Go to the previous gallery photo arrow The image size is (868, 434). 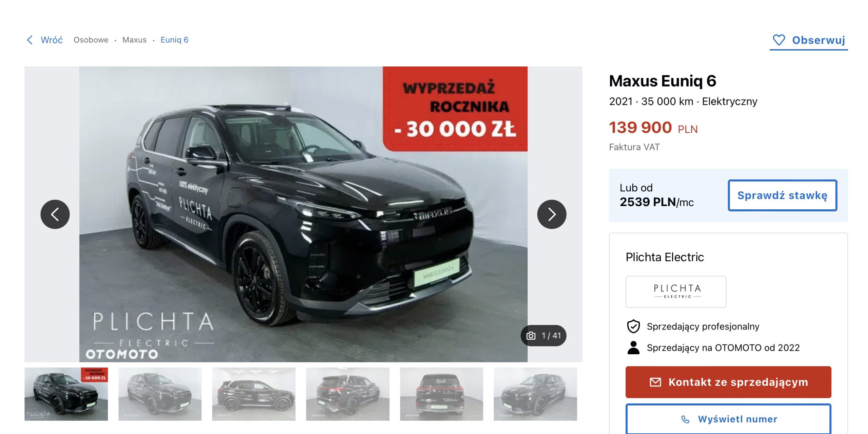55,214
